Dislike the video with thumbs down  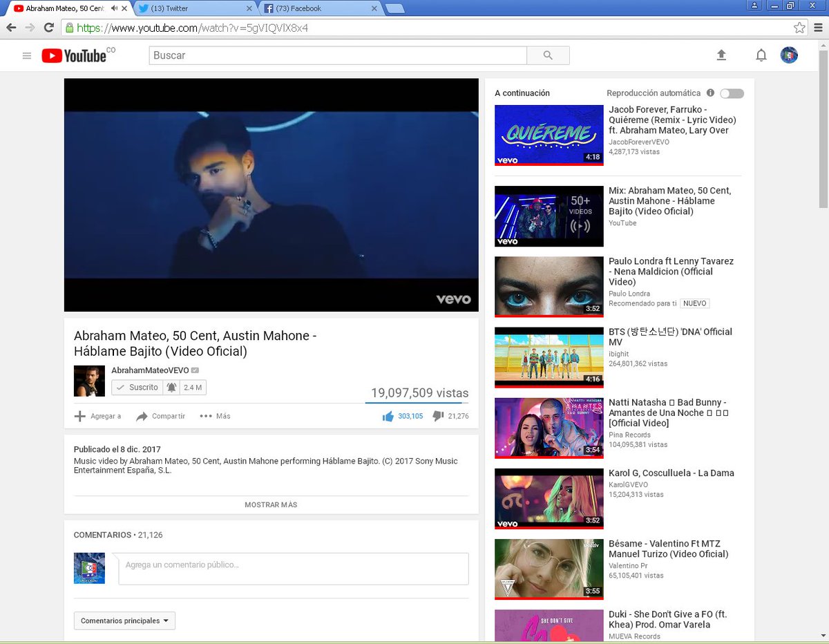[x=437, y=416]
